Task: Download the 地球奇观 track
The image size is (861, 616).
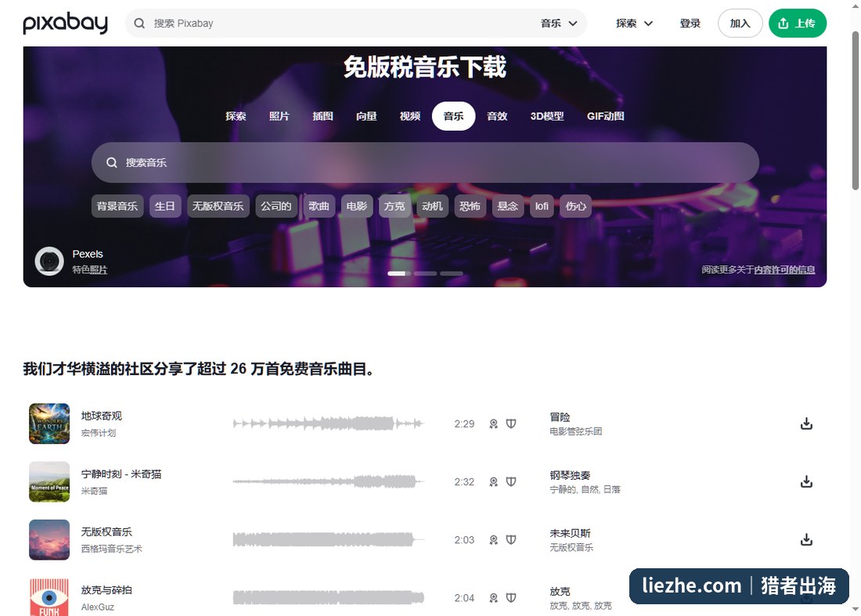Action: (806, 423)
